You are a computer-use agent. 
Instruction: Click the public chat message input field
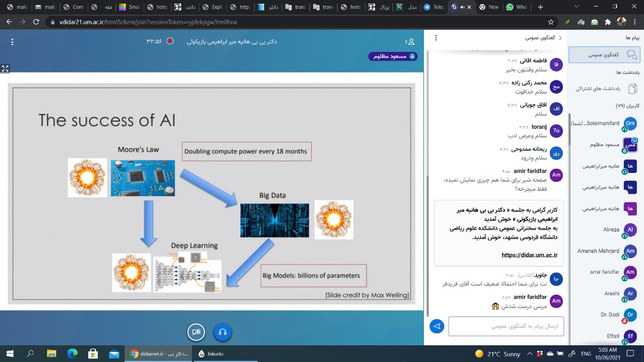(x=506, y=326)
